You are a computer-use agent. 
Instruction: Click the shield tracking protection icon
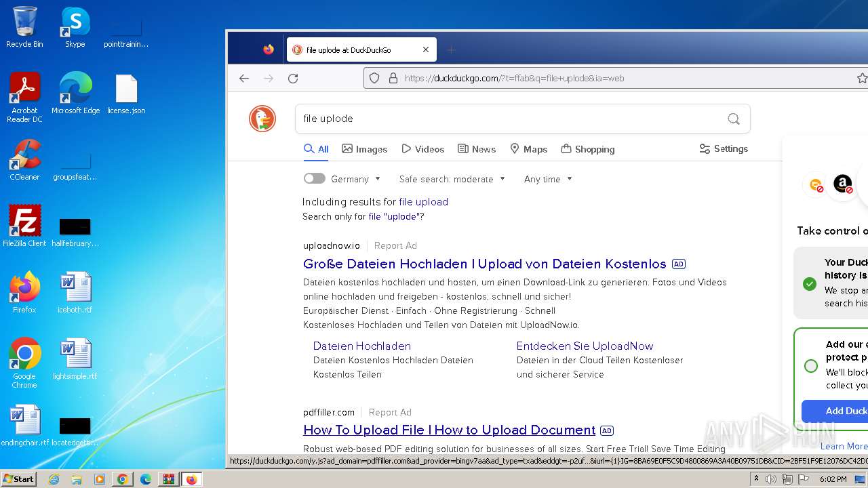click(374, 78)
